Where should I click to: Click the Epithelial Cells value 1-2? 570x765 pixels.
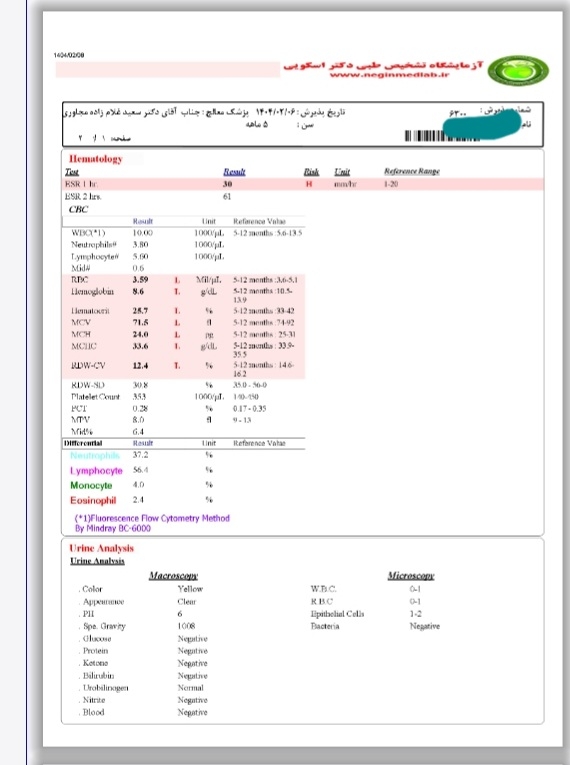416,614
